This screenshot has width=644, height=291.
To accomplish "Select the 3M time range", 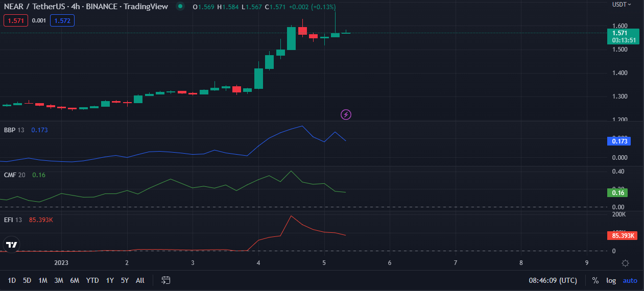I will [59, 280].
